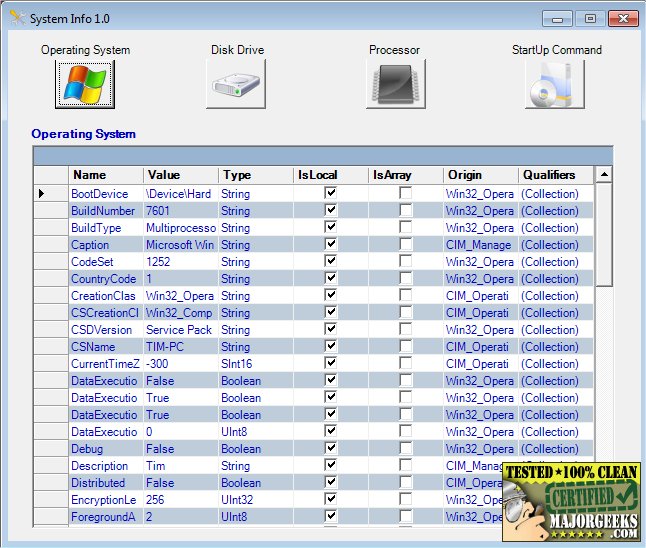646x548 pixels.
Task: Click the Type column header
Action: (255, 175)
